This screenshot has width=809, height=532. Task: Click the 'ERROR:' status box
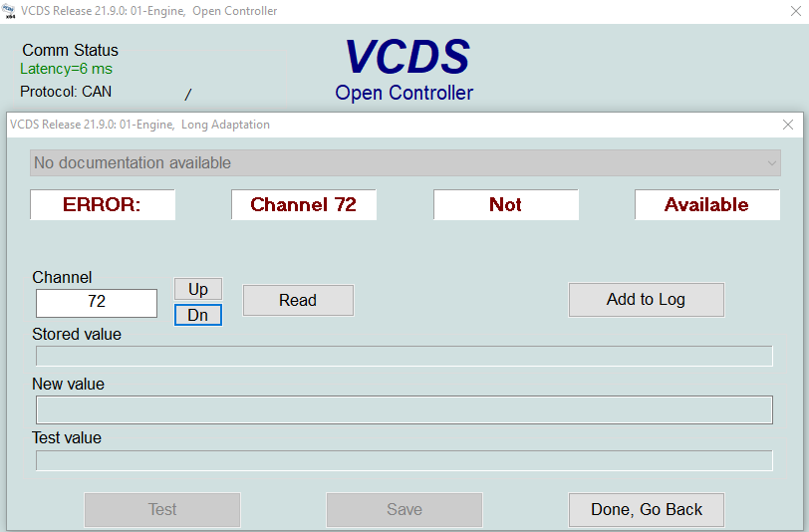(x=103, y=204)
